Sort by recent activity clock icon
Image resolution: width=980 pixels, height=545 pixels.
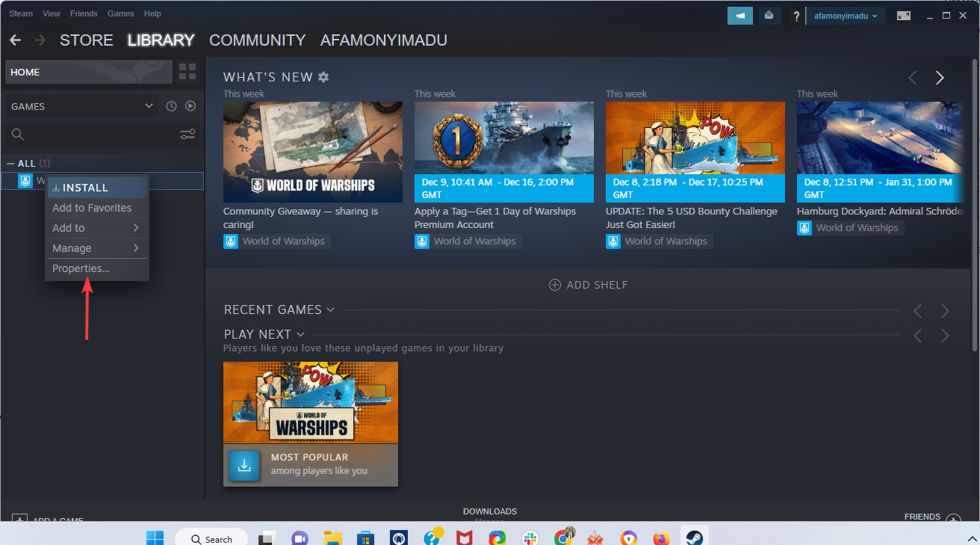pyautogui.click(x=171, y=106)
